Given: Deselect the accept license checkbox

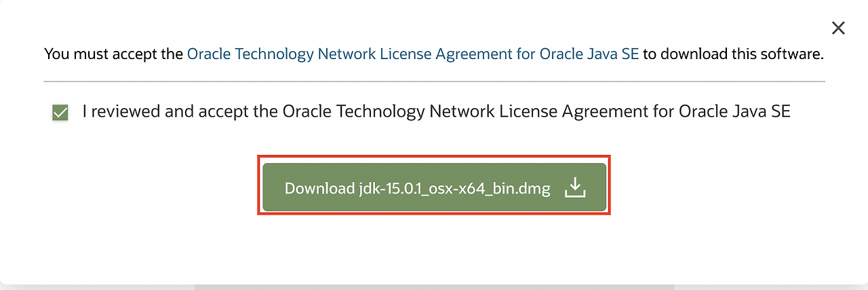Looking at the screenshot, I should point(60,113).
